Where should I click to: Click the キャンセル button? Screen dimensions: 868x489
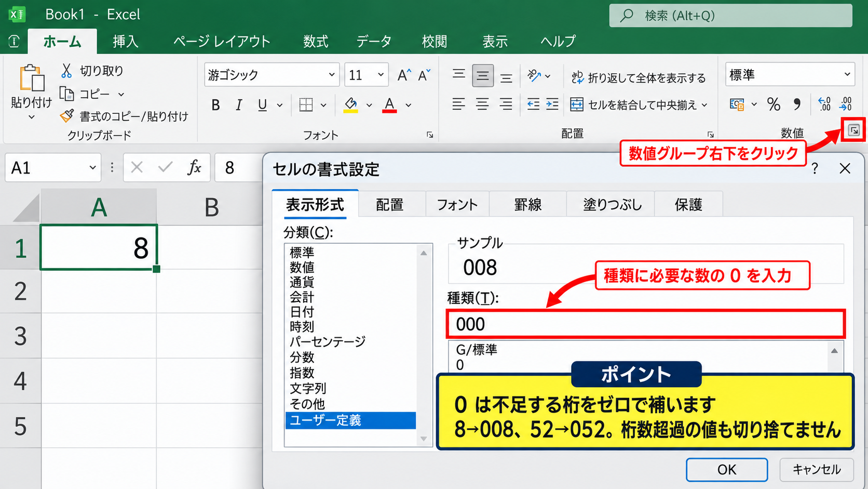[x=817, y=470]
